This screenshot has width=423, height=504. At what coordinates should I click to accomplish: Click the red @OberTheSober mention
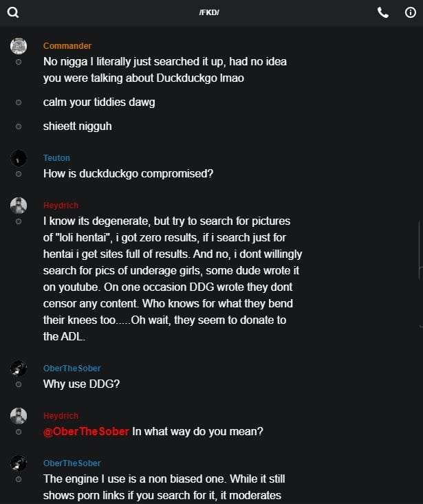click(86, 432)
